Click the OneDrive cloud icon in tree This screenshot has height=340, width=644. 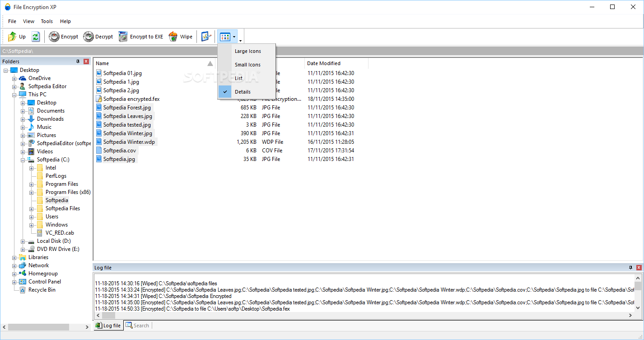click(x=23, y=78)
